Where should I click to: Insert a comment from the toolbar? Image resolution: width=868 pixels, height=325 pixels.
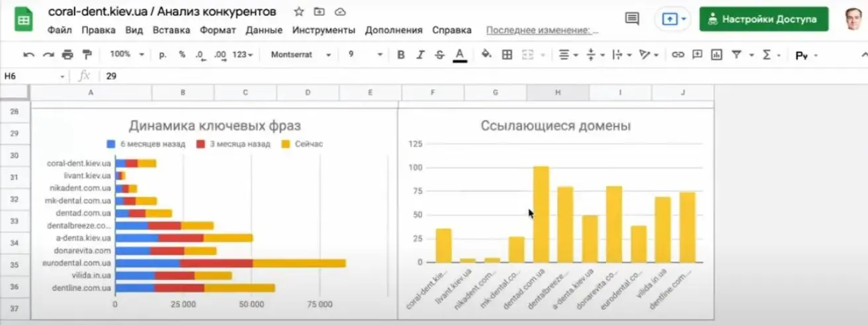click(x=696, y=55)
